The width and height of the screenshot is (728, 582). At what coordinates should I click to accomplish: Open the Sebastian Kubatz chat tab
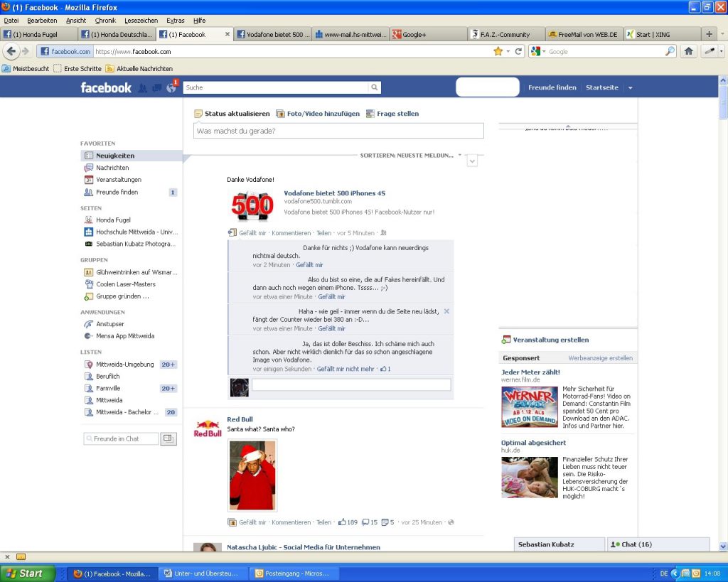[560, 544]
